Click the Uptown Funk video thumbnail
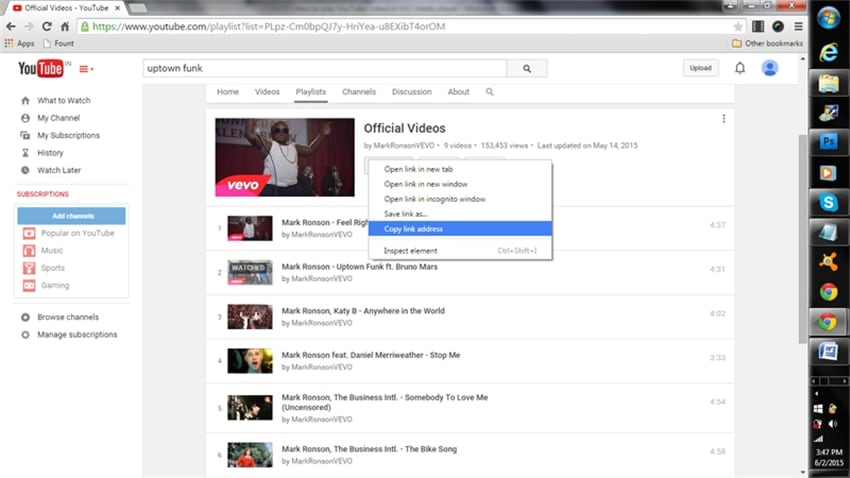This screenshot has height=478, width=850. pyautogui.click(x=250, y=271)
